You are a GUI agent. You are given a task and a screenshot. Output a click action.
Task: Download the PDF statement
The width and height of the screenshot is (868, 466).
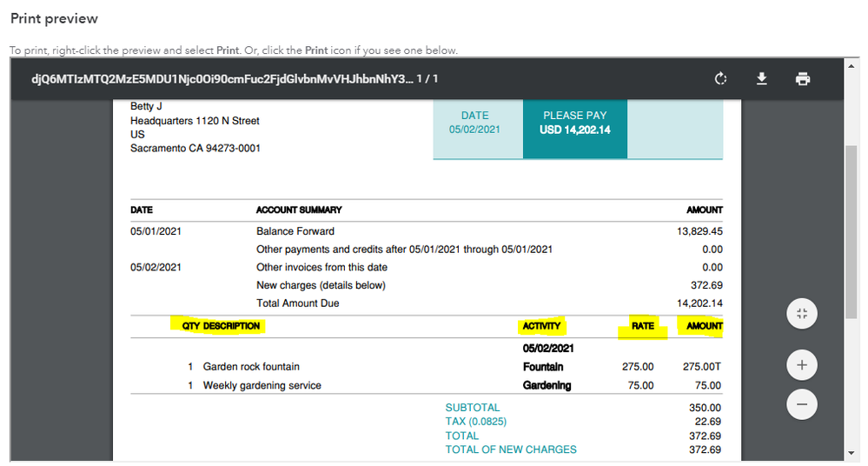click(x=762, y=79)
